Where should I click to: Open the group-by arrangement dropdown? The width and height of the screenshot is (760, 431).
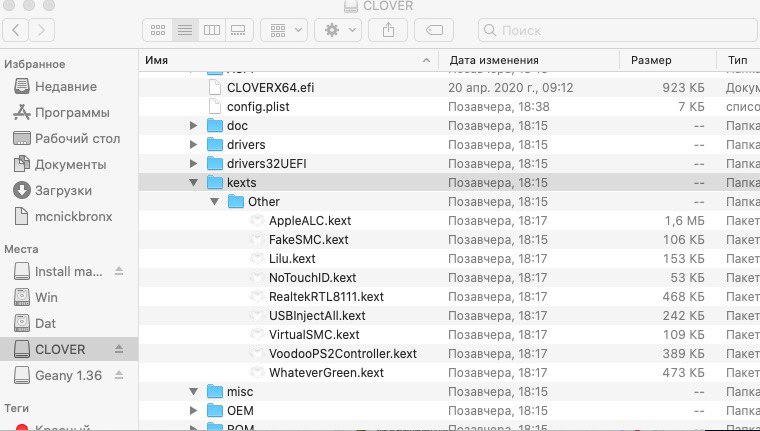coord(284,30)
